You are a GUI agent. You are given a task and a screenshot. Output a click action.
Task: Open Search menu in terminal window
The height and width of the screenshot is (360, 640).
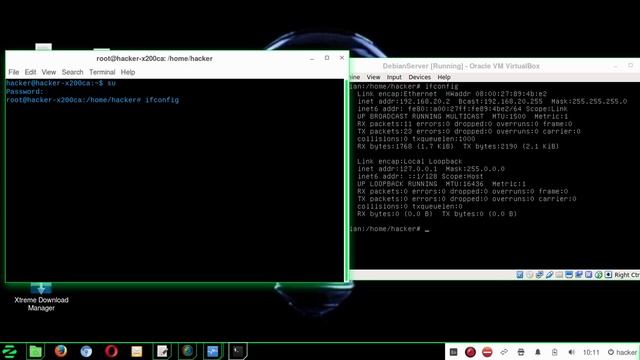(72, 72)
